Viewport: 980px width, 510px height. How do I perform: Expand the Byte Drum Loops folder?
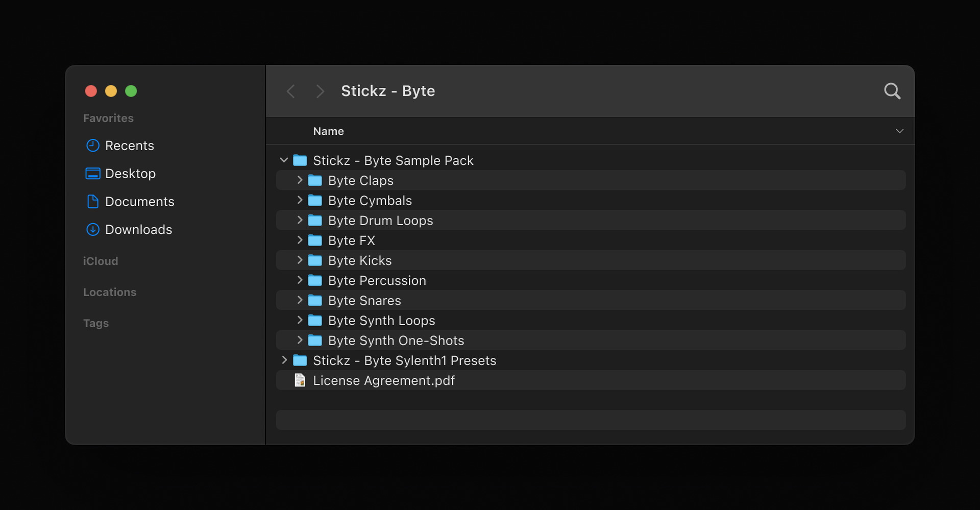[x=300, y=220]
